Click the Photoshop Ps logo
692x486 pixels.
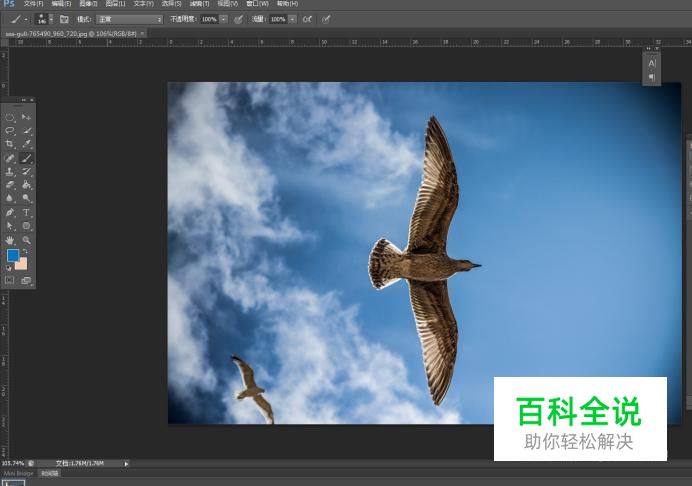click(9, 4)
